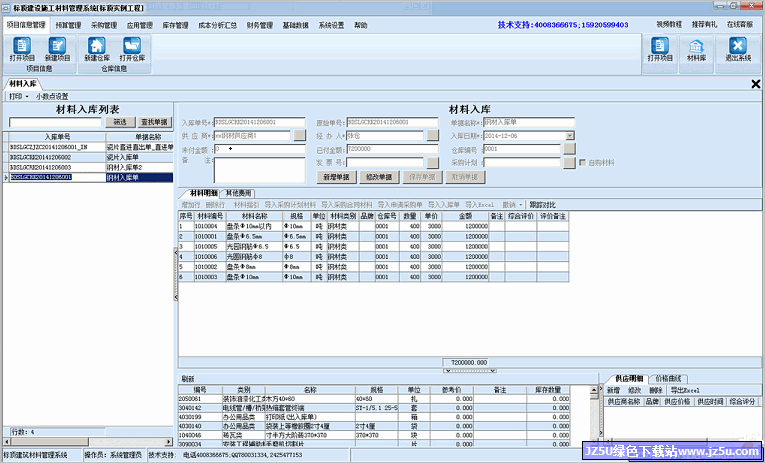This screenshot has width=765, height=463.
Task: Open the 应用管理 menu
Action: (140, 25)
